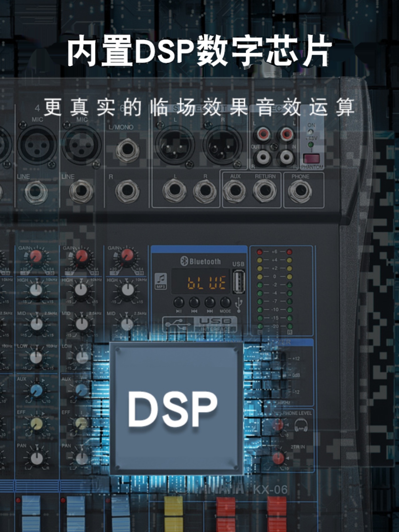This screenshot has width=399, height=532.
Task: Click the stereo out R quarter-inch jack
Action: click(x=204, y=191)
